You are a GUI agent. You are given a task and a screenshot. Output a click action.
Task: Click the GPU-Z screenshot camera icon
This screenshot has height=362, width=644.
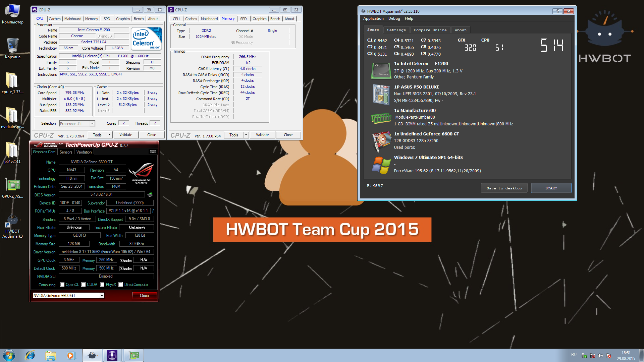(153, 152)
